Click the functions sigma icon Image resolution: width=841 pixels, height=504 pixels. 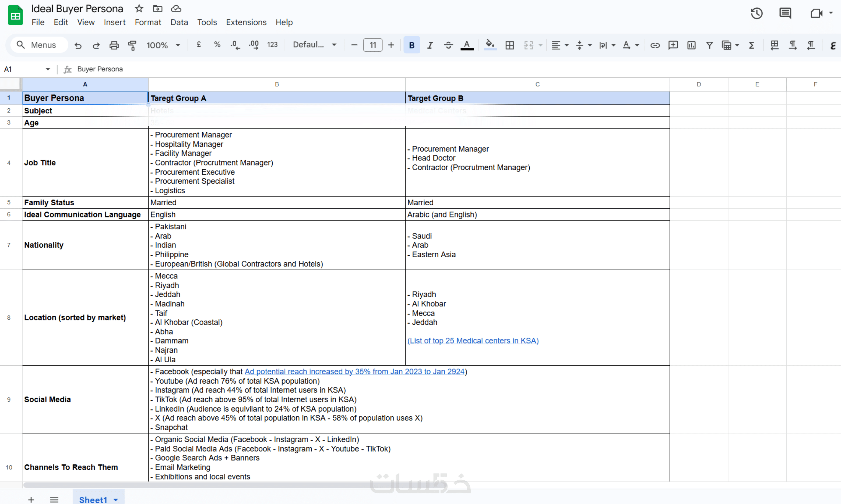[752, 45]
